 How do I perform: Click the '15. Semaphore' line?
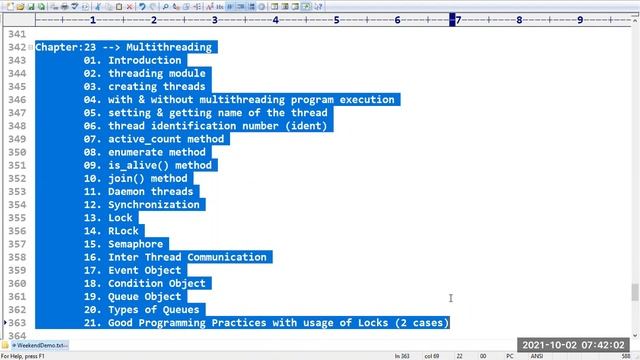pyautogui.click(x=123, y=244)
